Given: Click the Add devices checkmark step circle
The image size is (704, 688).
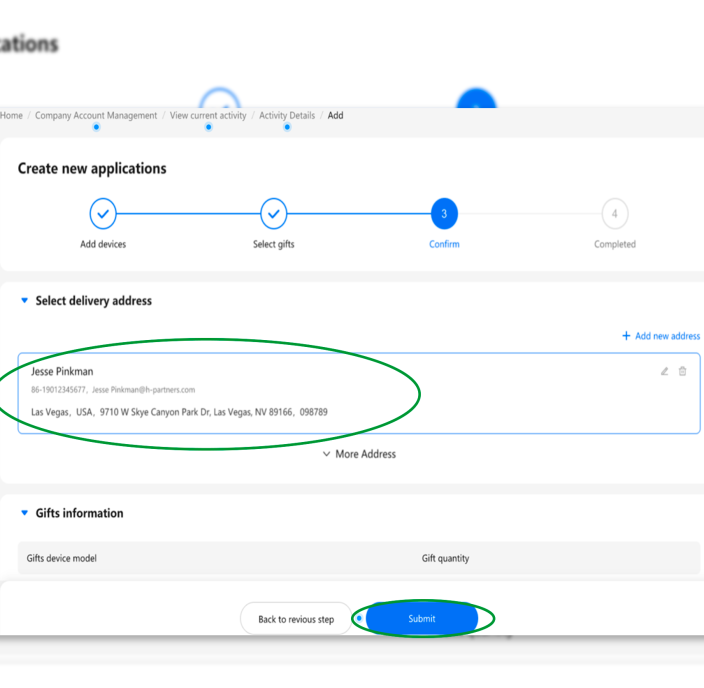Looking at the screenshot, I should tap(103, 214).
